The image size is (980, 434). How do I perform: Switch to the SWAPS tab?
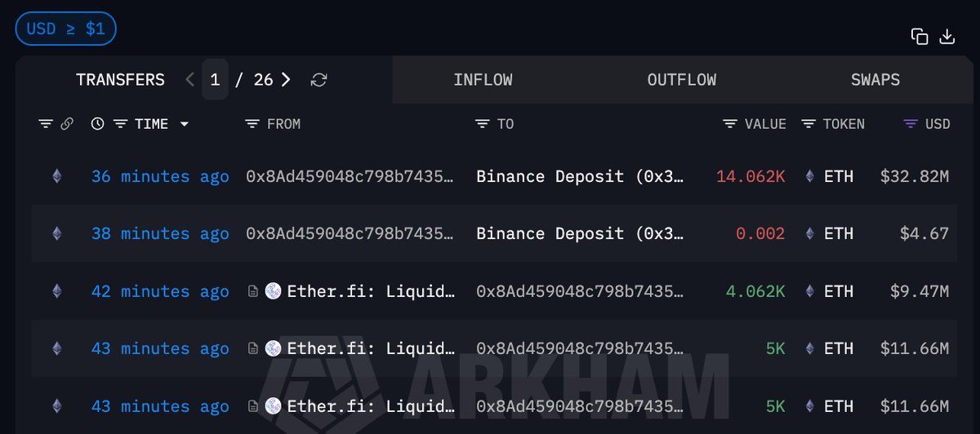(x=875, y=80)
